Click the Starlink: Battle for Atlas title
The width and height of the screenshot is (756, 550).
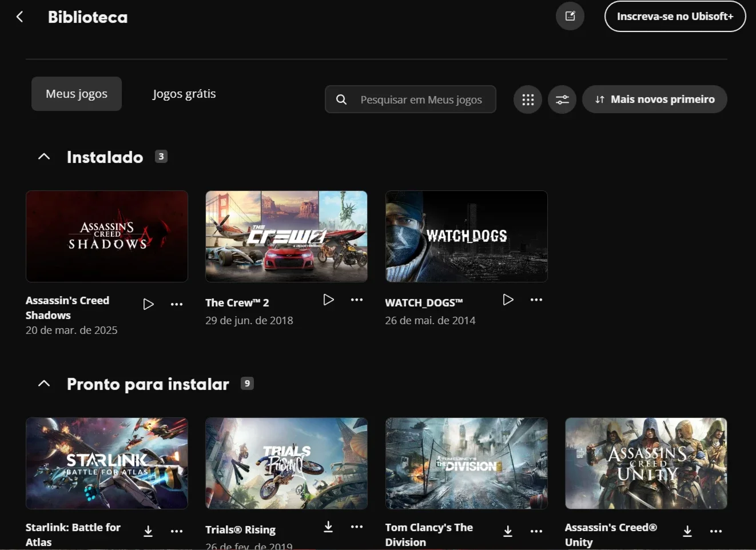coord(73,535)
